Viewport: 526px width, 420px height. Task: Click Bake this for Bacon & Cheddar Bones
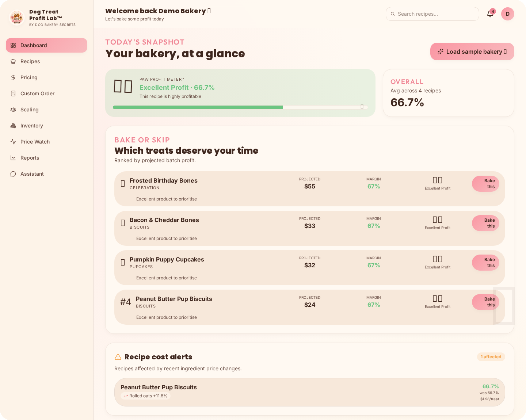pyautogui.click(x=485, y=223)
